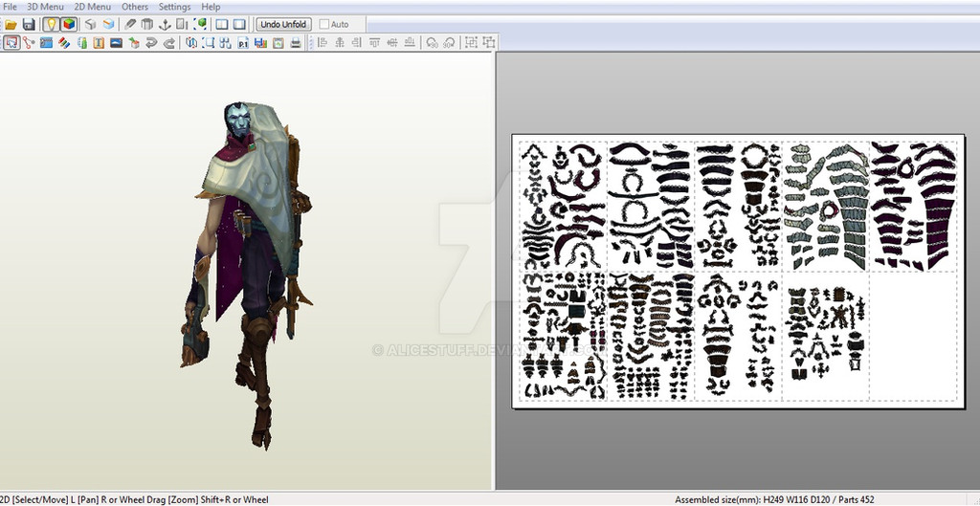Click the blue window-shaped tool icon

point(46,42)
